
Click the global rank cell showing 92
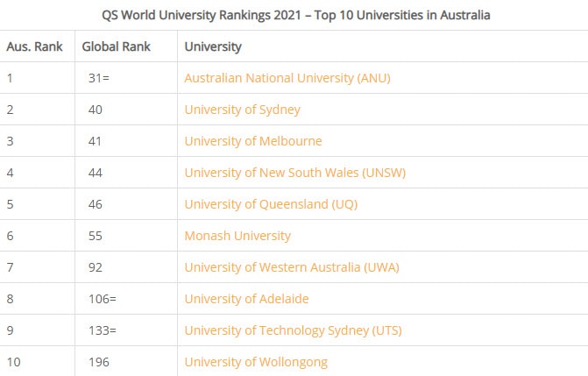tap(95, 267)
